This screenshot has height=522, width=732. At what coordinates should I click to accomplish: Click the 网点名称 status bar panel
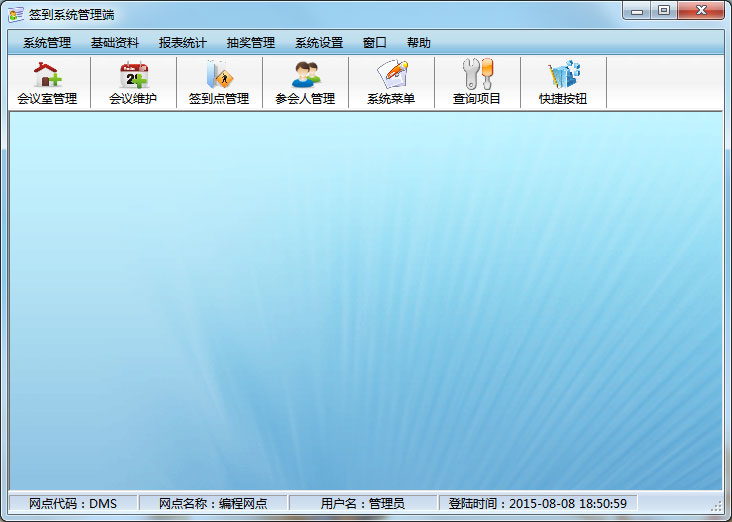pyautogui.click(x=213, y=503)
